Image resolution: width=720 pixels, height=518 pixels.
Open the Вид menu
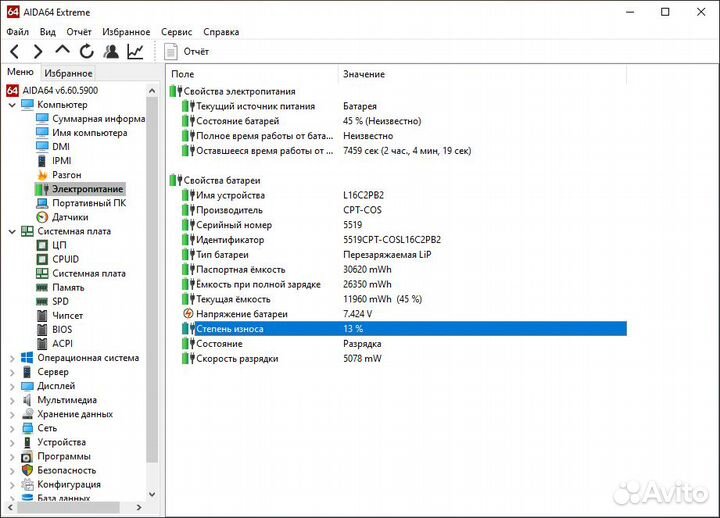47,32
